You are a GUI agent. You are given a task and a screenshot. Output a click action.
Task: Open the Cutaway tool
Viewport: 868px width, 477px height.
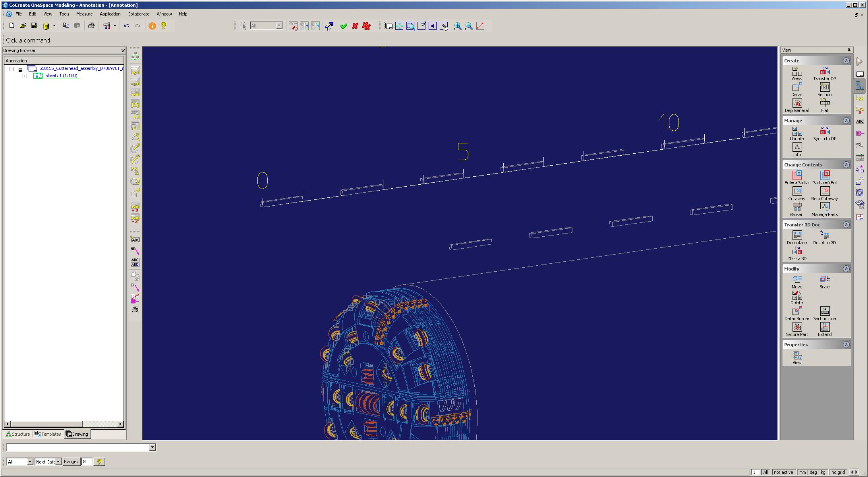[x=797, y=194]
